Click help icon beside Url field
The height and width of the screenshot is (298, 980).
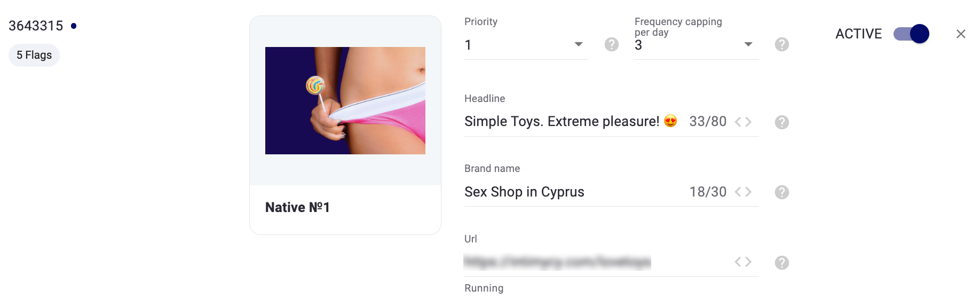point(782,263)
